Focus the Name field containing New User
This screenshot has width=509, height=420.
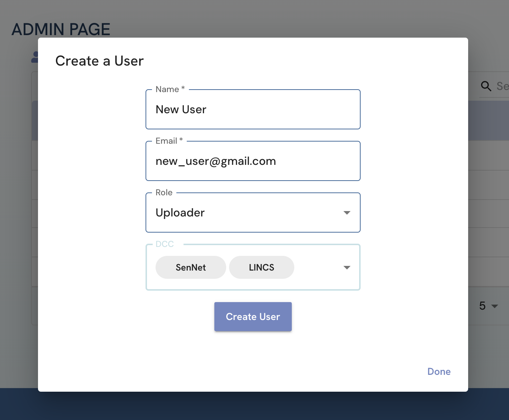(253, 110)
